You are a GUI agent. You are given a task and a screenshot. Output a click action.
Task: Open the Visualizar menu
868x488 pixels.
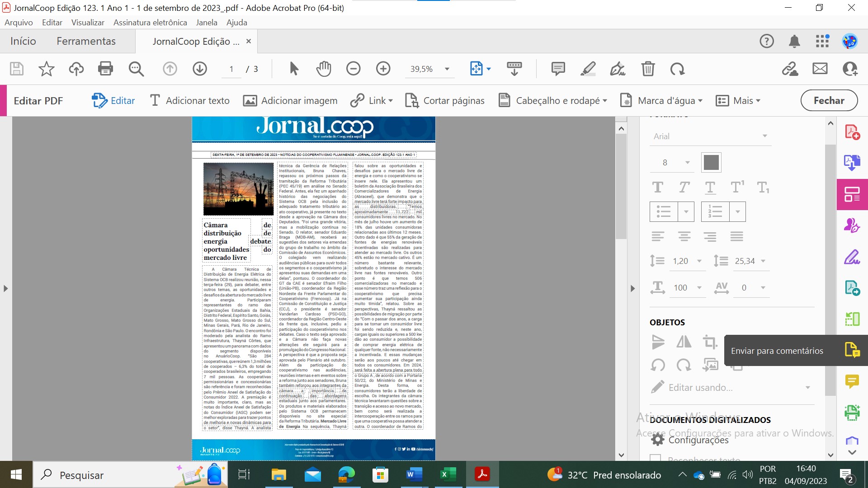[x=87, y=22]
